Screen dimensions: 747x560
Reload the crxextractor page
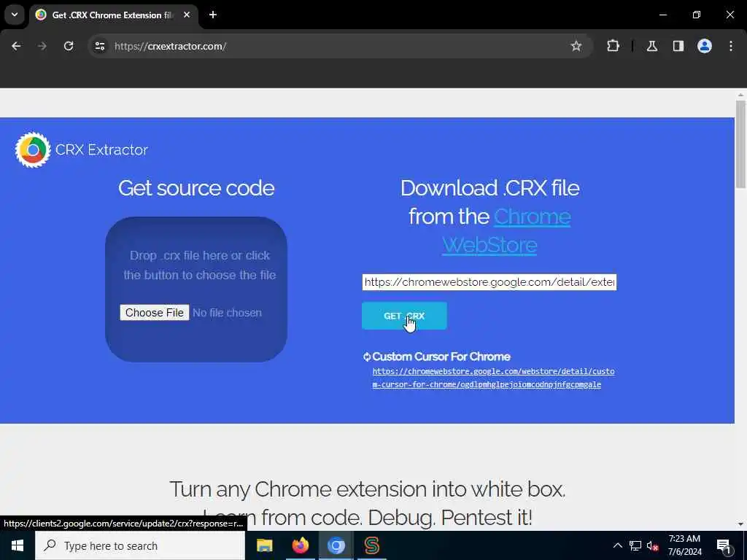(69, 46)
